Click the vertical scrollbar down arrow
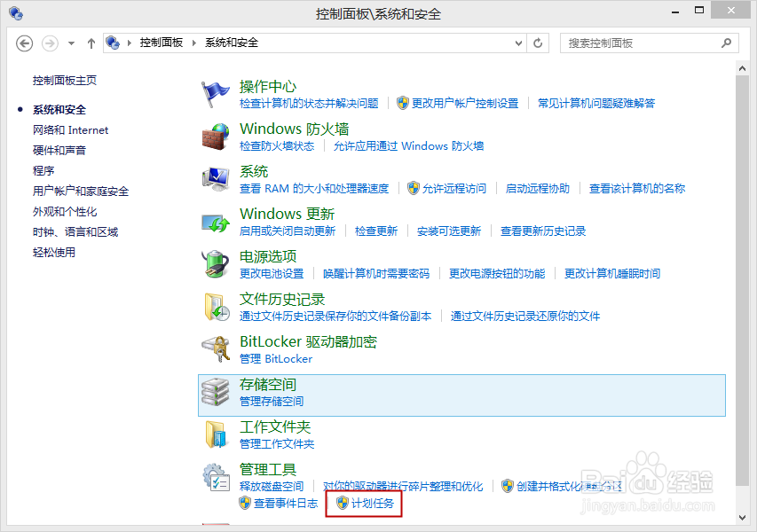Viewport: 757px width, 532px height. pos(742,518)
